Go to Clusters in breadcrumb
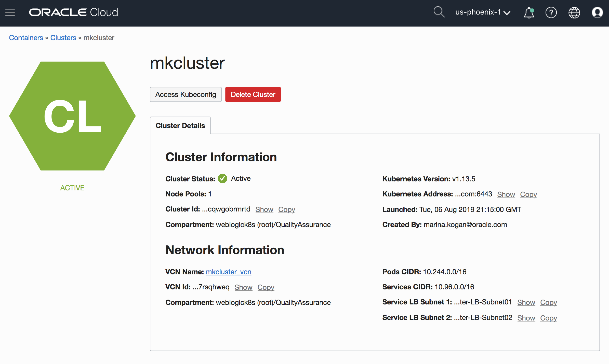 [63, 38]
